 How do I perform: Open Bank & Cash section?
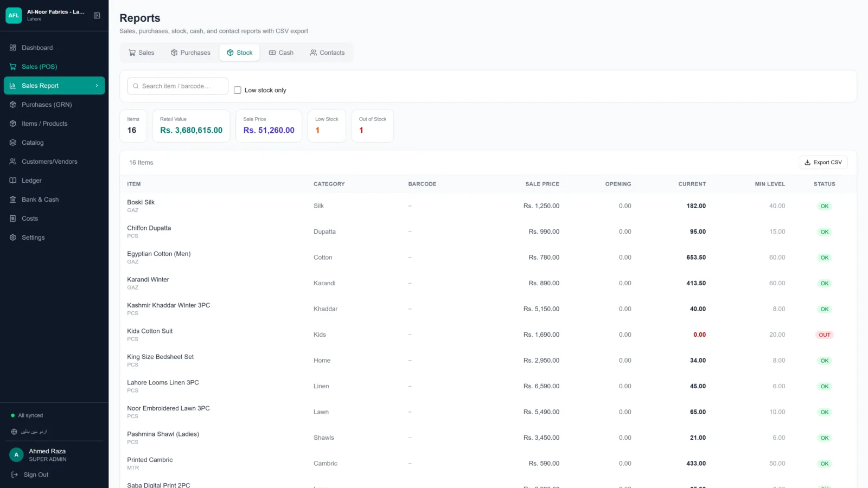click(54, 200)
